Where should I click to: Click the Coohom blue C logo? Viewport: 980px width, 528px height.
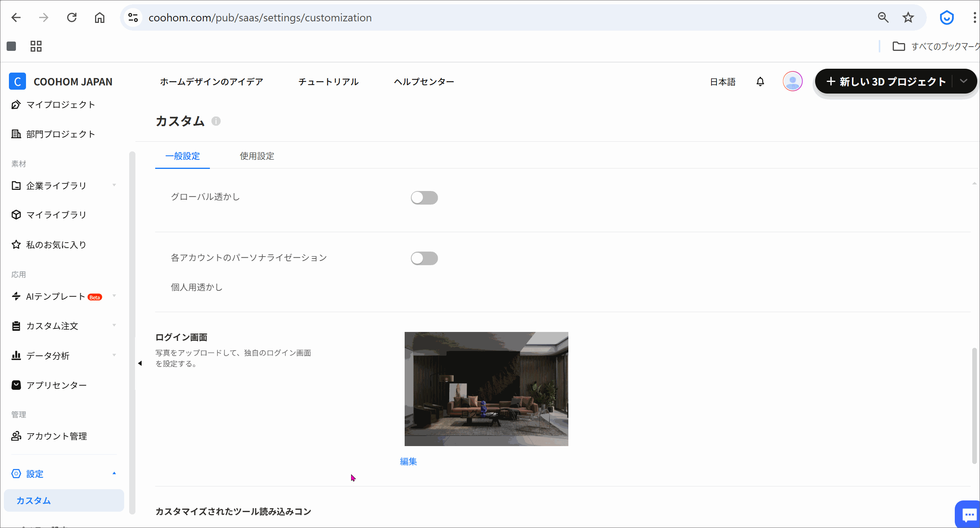tap(17, 82)
